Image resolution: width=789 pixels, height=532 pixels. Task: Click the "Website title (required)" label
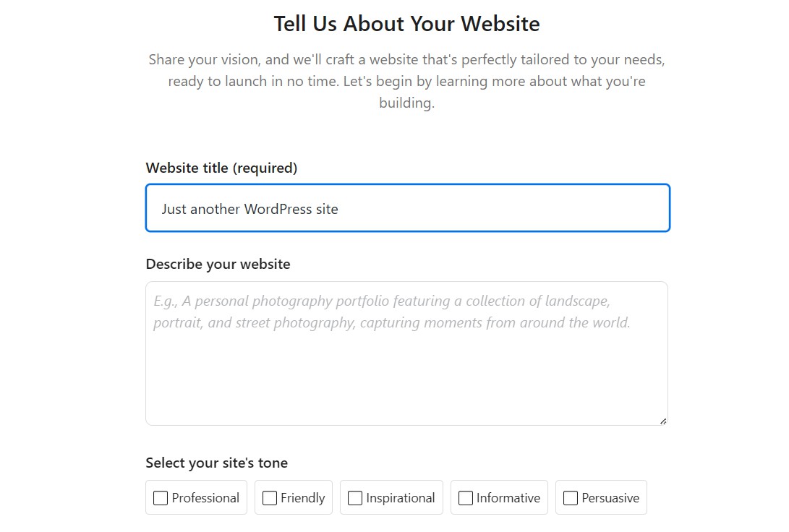click(221, 168)
